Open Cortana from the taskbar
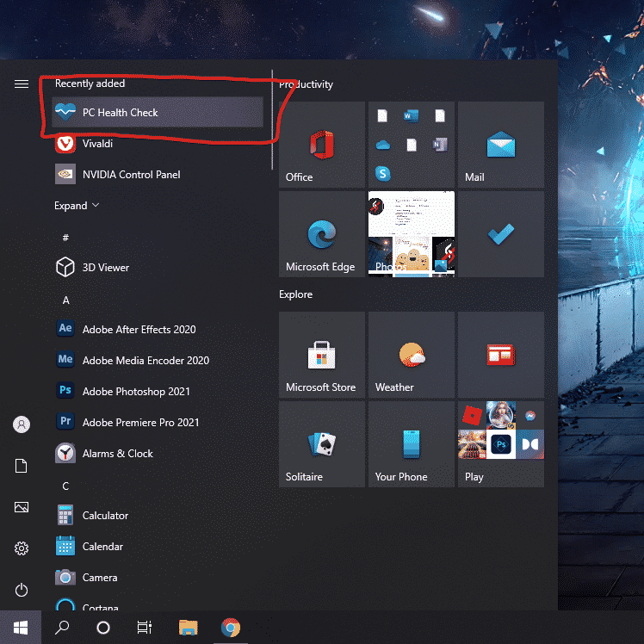644x644 pixels. coord(103,627)
